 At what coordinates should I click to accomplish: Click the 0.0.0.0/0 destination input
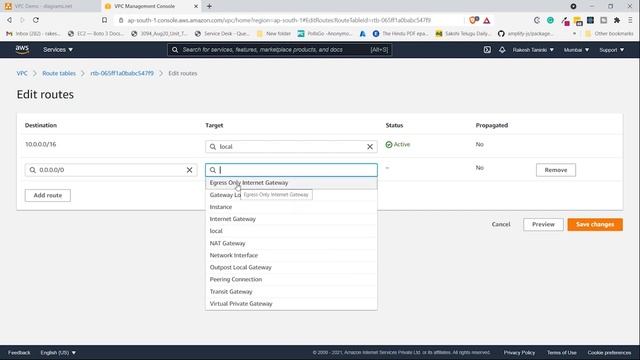tap(111, 170)
